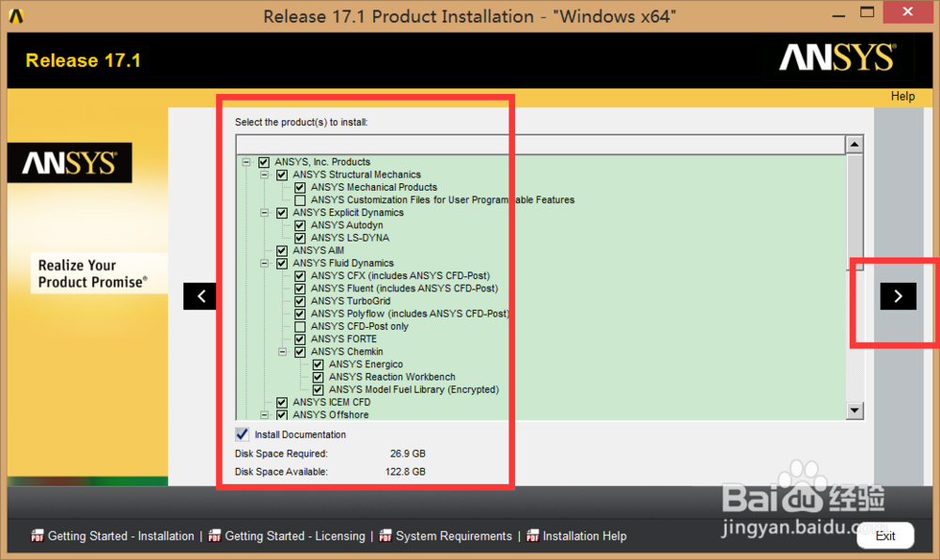Screen dimensions: 940x560
Task: Toggle ANSYS Chemkin checkbox
Action: (300, 351)
